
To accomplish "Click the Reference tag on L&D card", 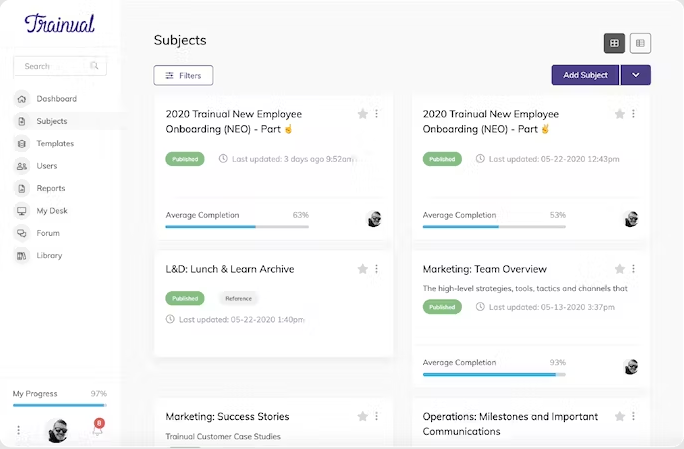I will pyautogui.click(x=238, y=298).
